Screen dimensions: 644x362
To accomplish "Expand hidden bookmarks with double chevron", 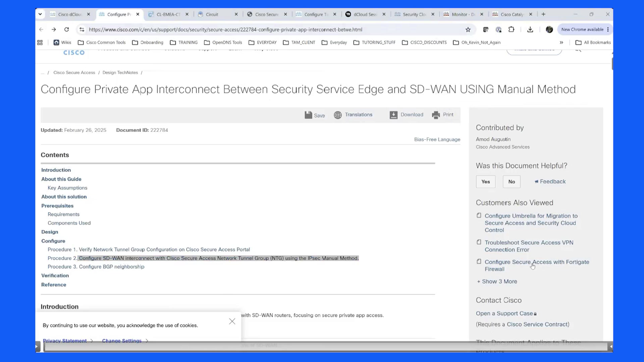I will click(x=561, y=43).
